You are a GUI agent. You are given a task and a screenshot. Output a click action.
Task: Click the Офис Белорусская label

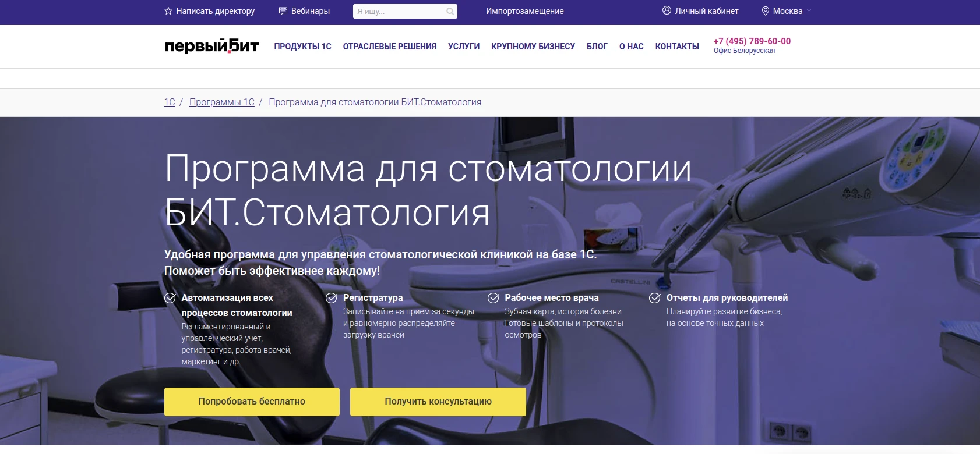(744, 51)
